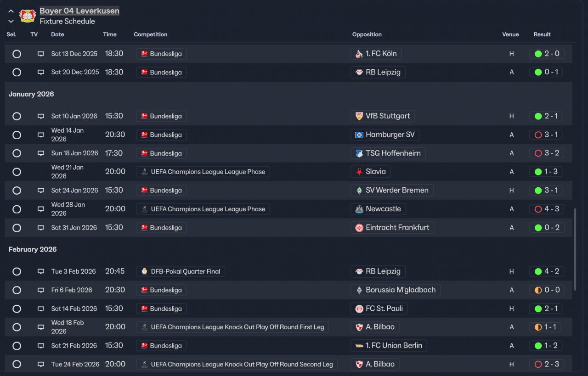Click the up chevron beside the club crest
The image size is (588, 376).
[11, 11]
